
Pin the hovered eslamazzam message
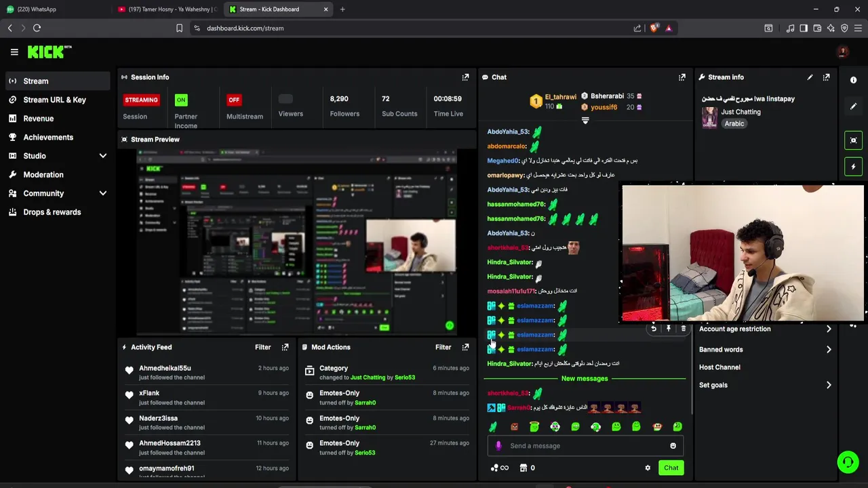point(668,329)
